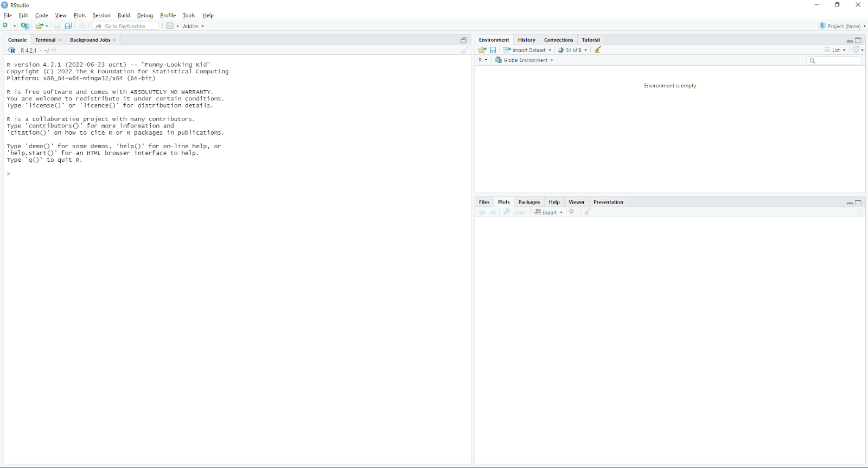Clear environment objects with the broom icon
Screen dimensions: 868x468
(598, 50)
